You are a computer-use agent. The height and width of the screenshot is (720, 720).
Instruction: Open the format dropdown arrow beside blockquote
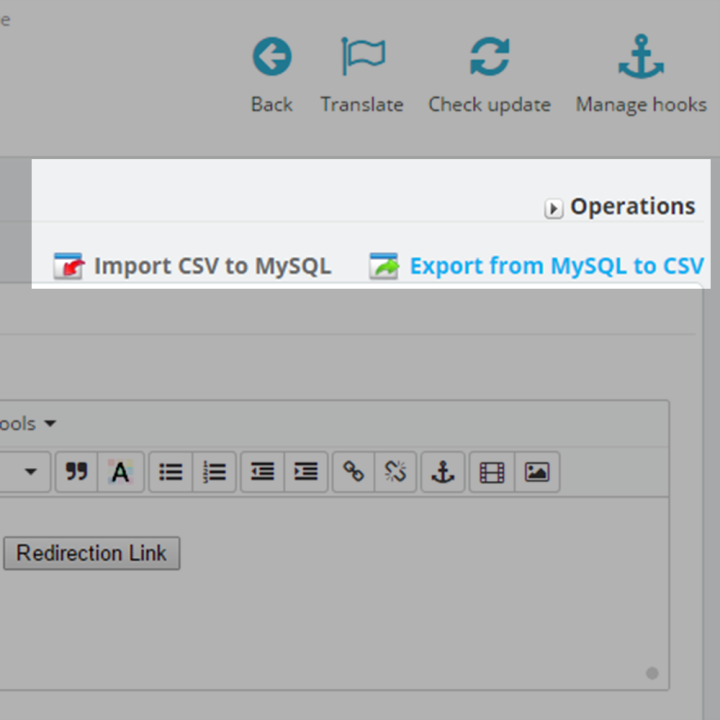[31, 472]
